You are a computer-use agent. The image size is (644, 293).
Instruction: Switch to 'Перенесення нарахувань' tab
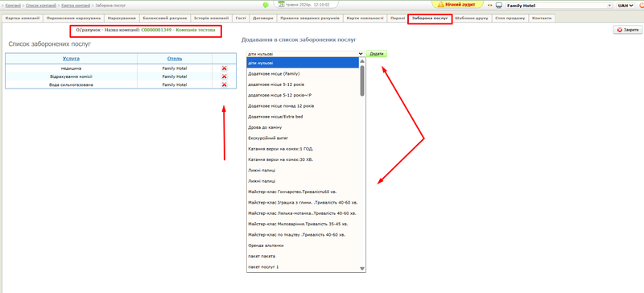73,18
